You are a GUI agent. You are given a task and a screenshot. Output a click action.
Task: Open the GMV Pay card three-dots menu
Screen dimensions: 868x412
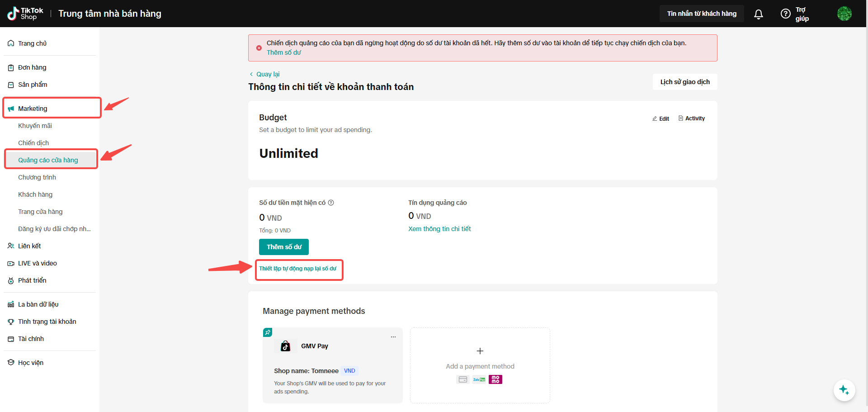393,337
